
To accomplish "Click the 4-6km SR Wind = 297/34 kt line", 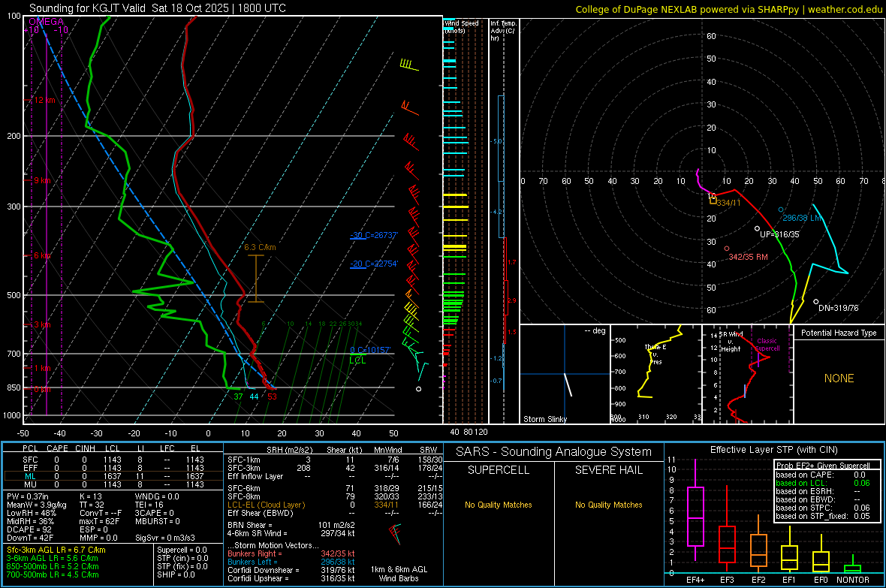I will (x=291, y=533).
